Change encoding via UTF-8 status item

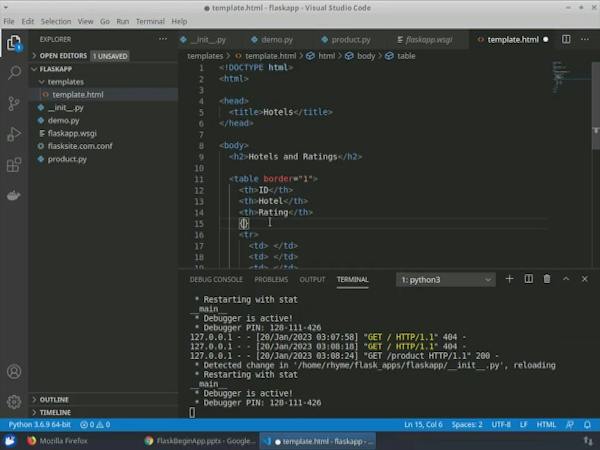tap(501, 425)
